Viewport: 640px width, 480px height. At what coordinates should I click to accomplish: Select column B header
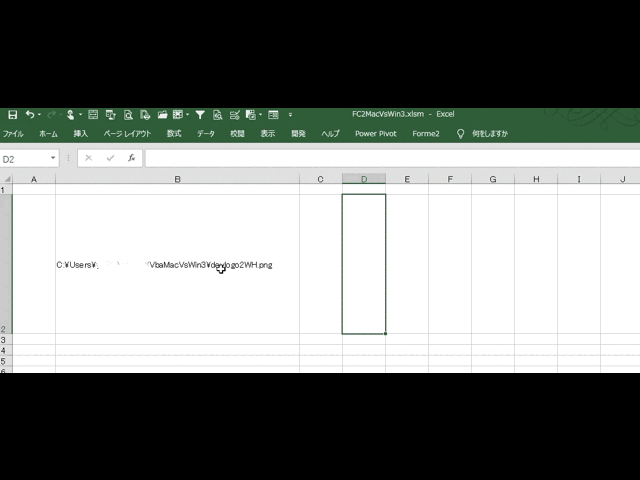point(177,179)
